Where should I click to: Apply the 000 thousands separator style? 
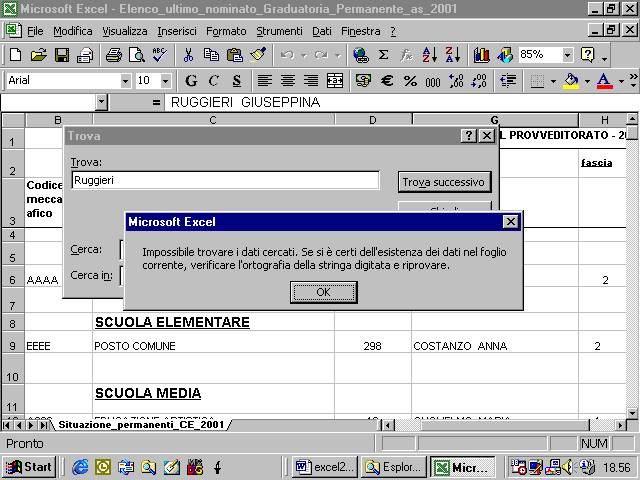click(433, 81)
